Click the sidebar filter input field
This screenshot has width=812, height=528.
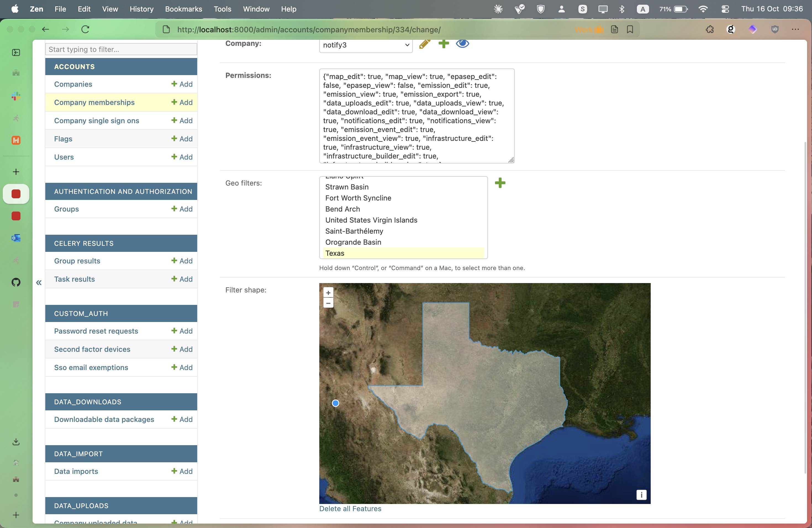click(x=121, y=49)
